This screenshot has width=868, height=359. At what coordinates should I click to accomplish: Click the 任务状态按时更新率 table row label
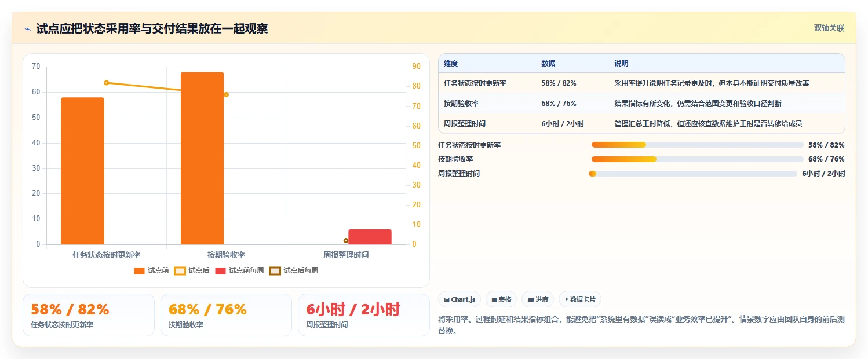click(475, 83)
